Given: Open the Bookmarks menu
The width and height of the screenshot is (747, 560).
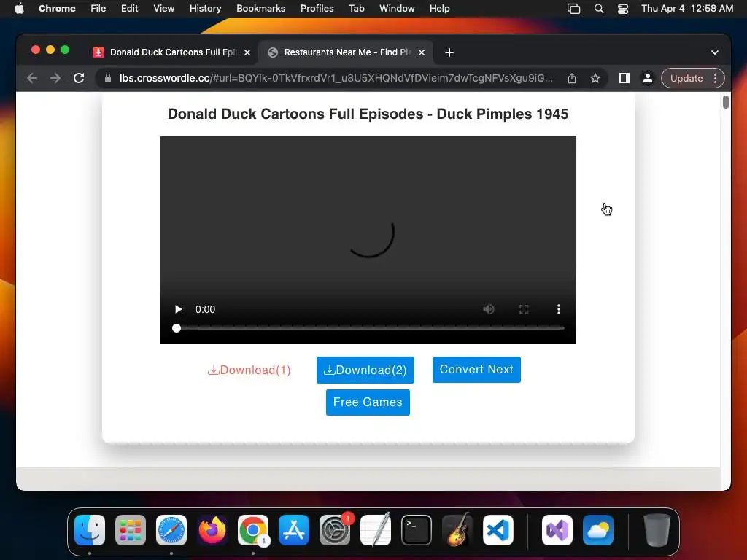Looking at the screenshot, I should (x=261, y=8).
